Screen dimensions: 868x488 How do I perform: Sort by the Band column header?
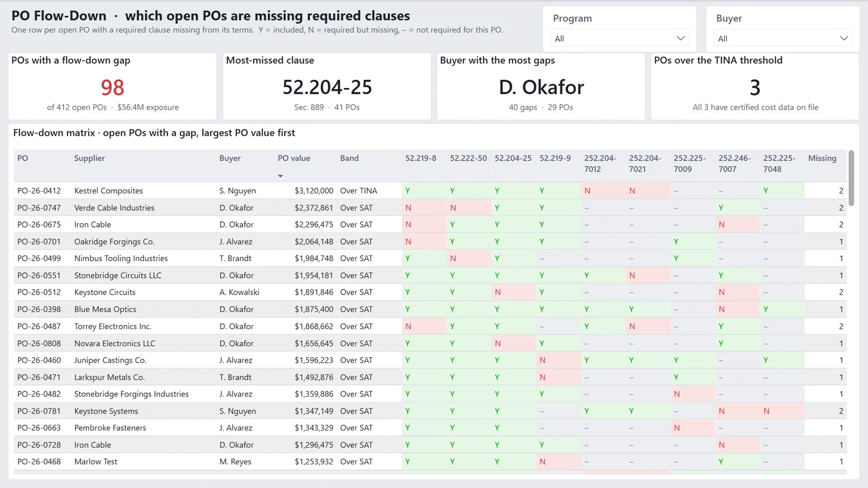pyautogui.click(x=350, y=158)
